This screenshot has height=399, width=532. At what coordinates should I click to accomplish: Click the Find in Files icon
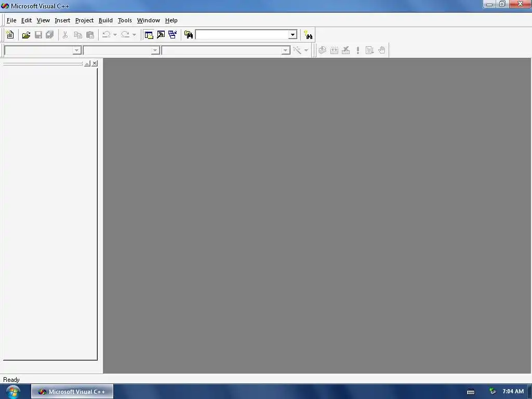click(x=188, y=35)
